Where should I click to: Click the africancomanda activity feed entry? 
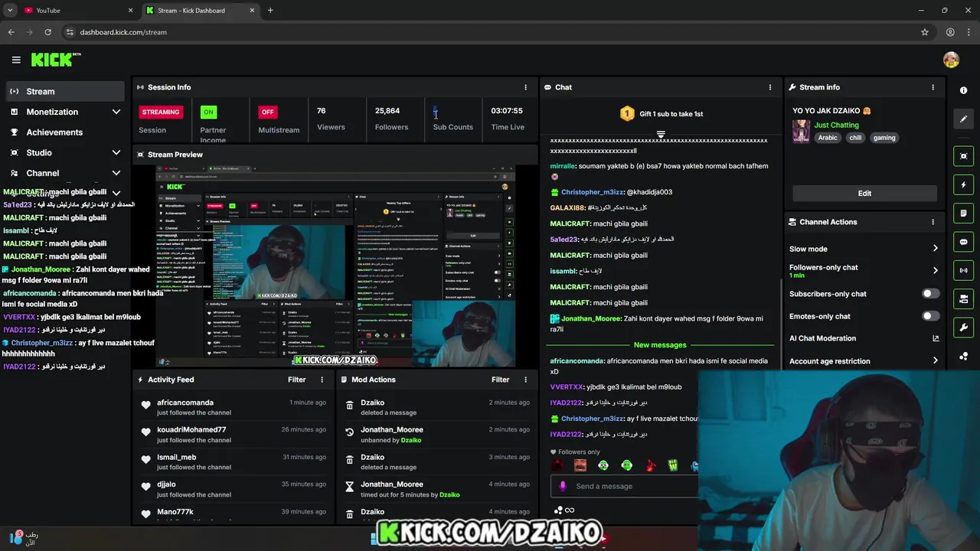[x=234, y=407]
